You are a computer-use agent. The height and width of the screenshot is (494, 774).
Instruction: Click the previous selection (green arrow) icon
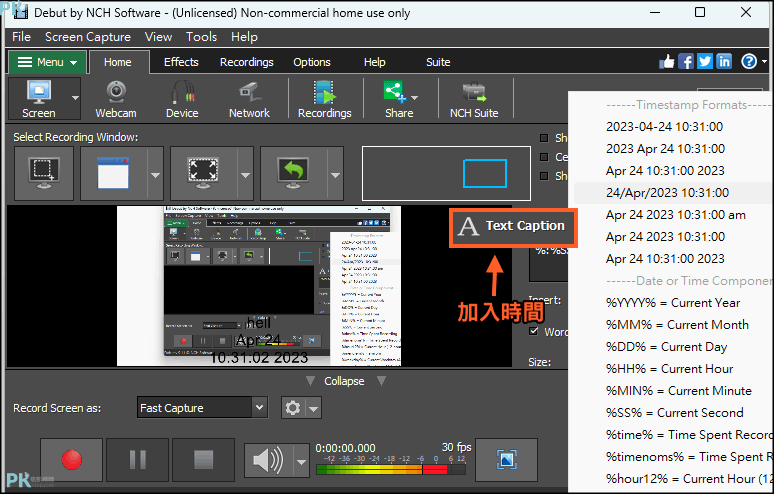[293, 174]
